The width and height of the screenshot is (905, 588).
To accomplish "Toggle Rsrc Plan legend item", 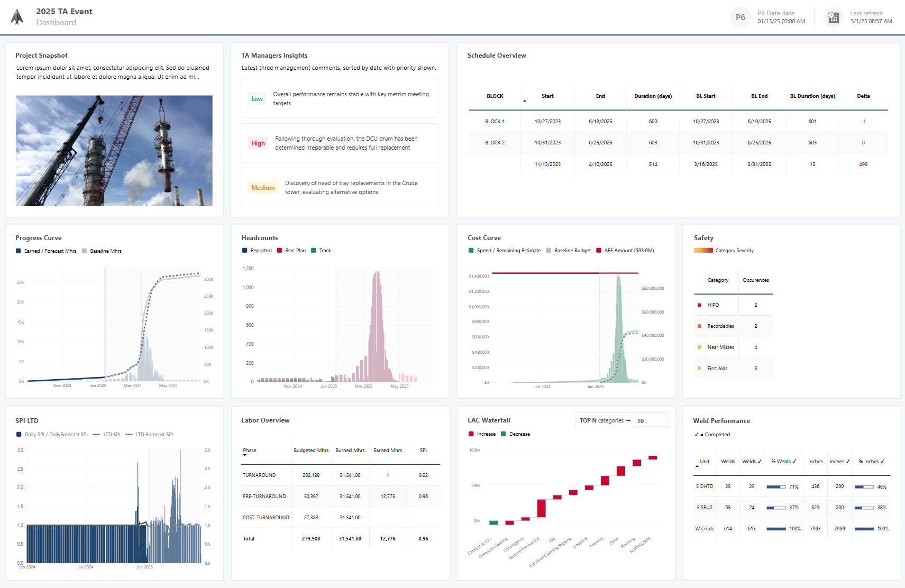I will point(291,251).
